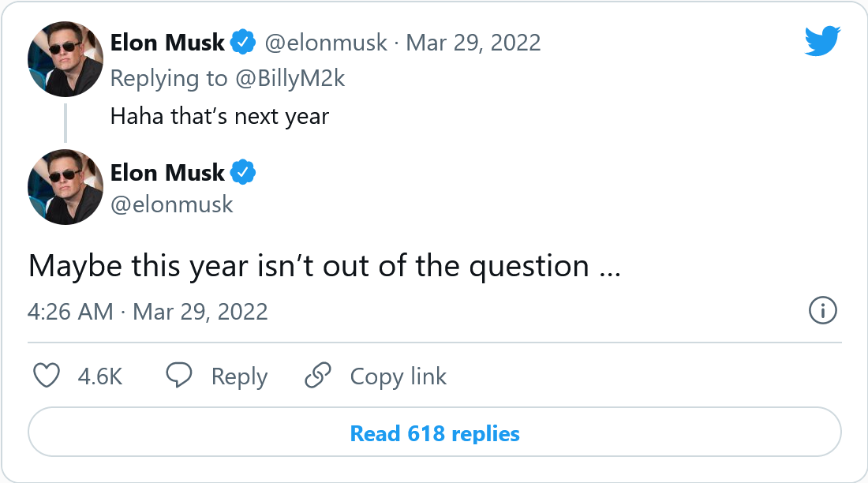Open Elon Musk avatar on the main tweet
The width and height of the screenshot is (868, 483).
[x=65, y=186]
